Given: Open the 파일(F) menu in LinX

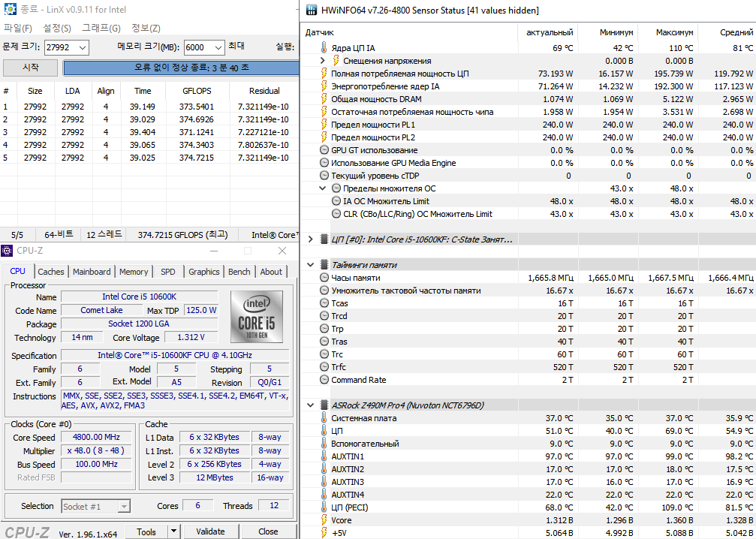Looking at the screenshot, I should (18, 28).
